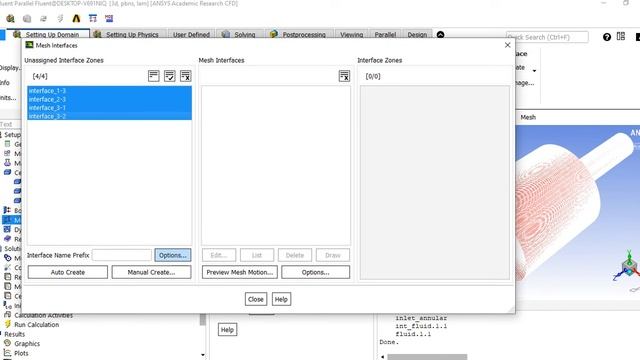Viewport: 640px width, 360px height.
Task: Select interface_3-1 in unassigned zones list
Action: coord(109,108)
